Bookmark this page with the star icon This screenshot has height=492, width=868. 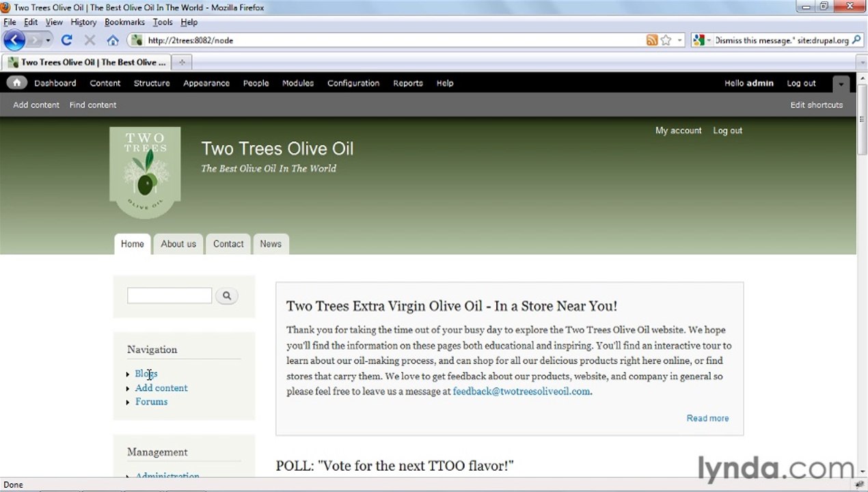point(666,40)
